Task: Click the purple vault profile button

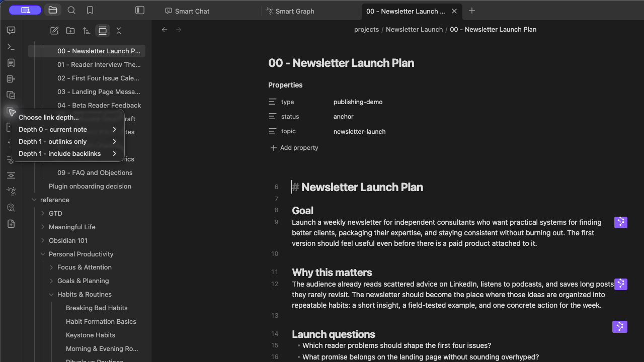Action: (x=26, y=10)
